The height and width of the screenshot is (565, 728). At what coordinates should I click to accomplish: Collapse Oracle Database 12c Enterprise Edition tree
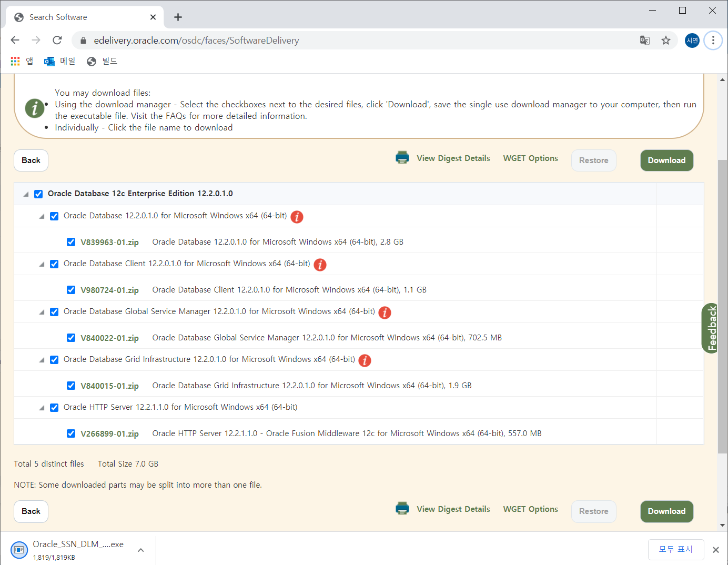point(26,195)
